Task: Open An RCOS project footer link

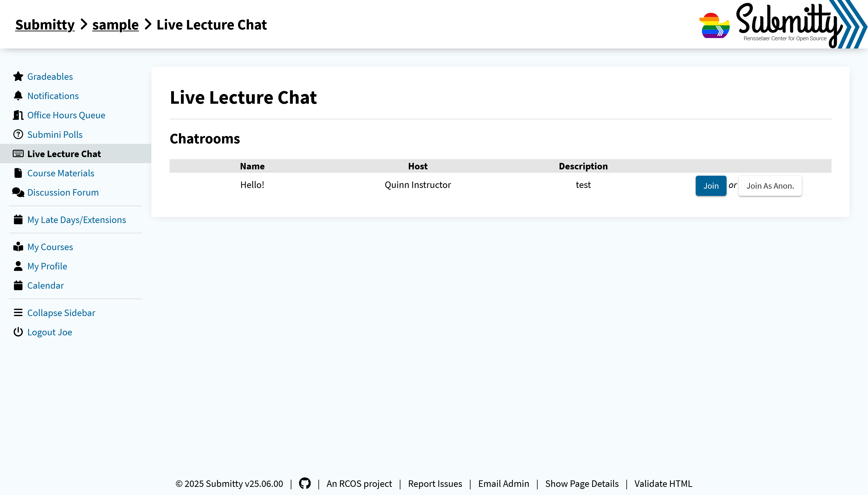Action: coord(359,483)
